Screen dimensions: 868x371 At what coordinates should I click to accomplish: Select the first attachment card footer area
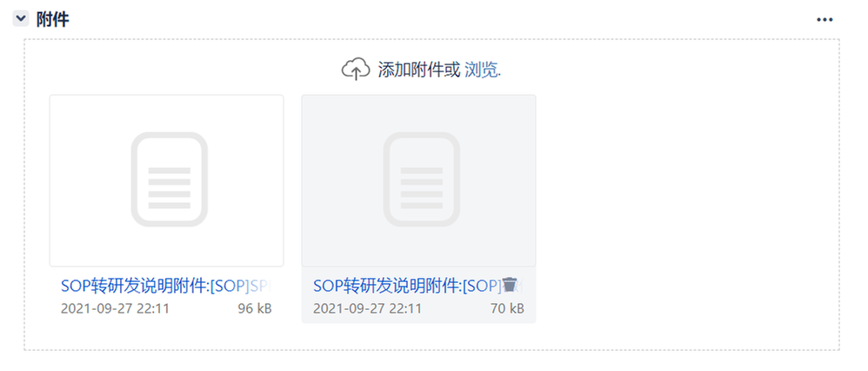point(167,295)
